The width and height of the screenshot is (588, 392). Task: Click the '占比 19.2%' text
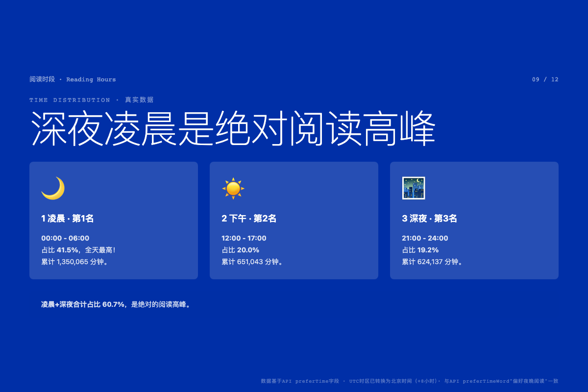[x=420, y=250]
